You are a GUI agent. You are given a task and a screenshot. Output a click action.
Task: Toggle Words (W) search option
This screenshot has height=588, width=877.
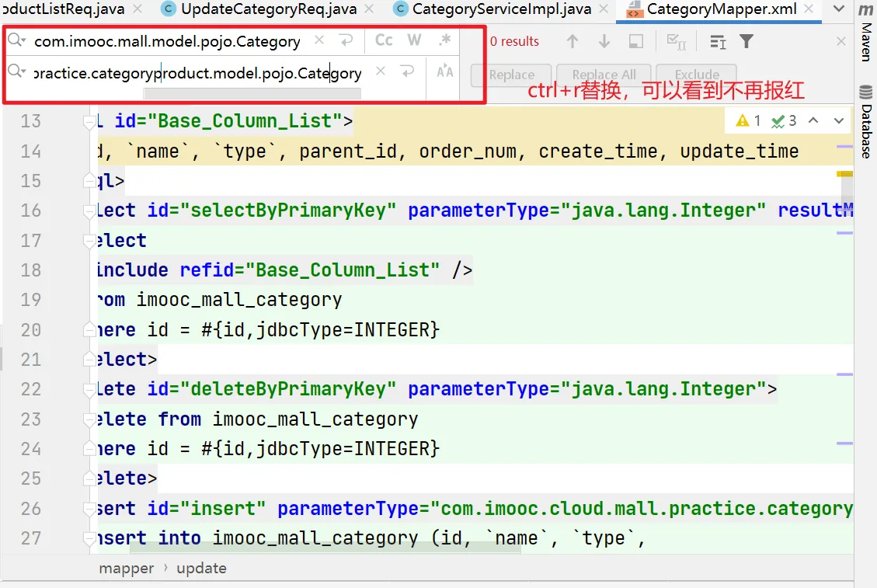click(414, 40)
